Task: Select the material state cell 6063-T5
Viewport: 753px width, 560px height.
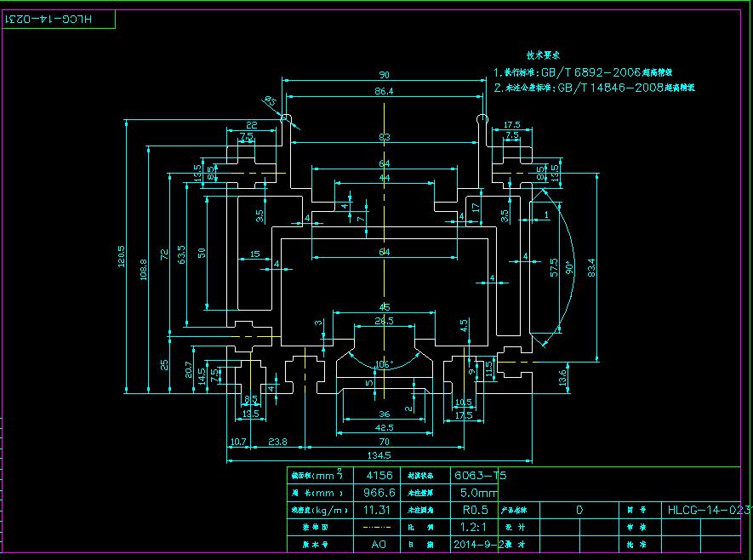Action: coord(480,475)
